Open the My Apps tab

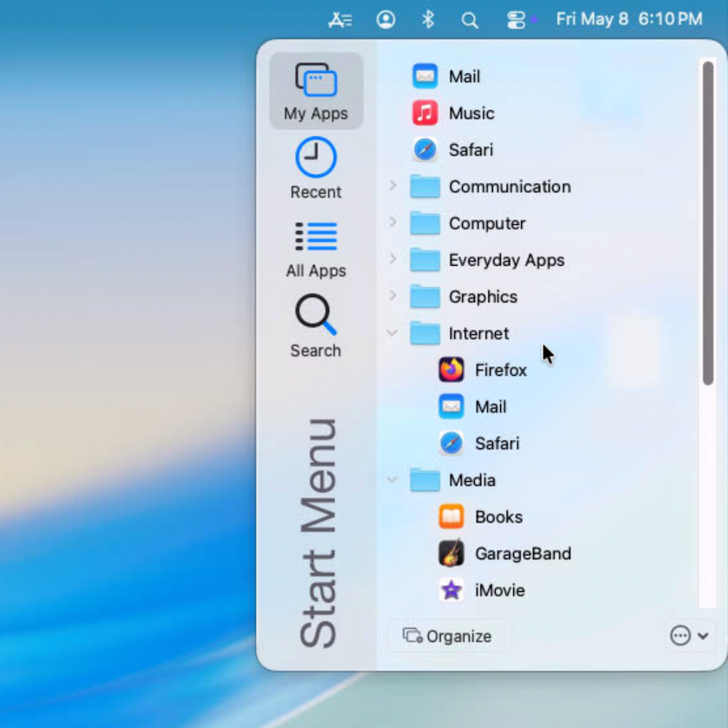316,91
